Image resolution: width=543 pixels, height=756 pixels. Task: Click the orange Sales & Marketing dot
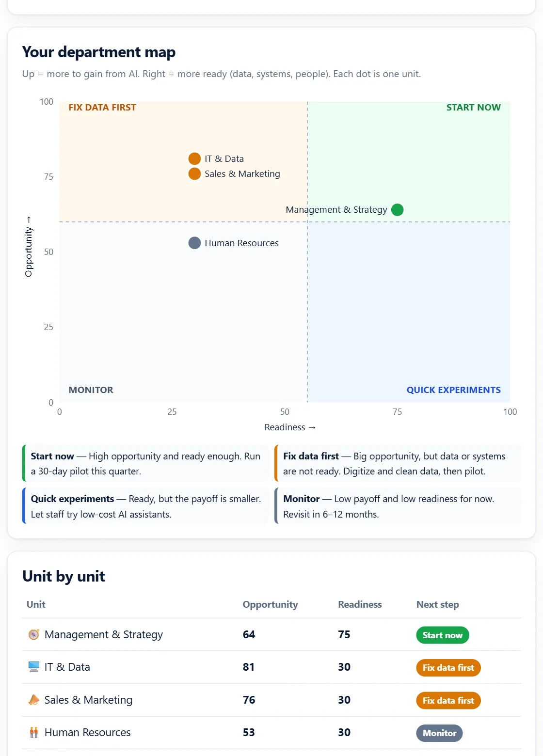[x=194, y=173]
